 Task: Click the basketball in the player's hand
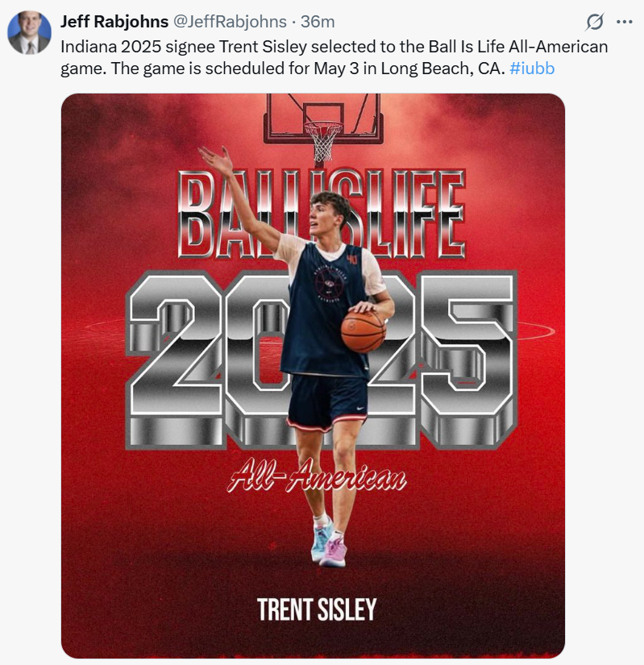tap(364, 330)
